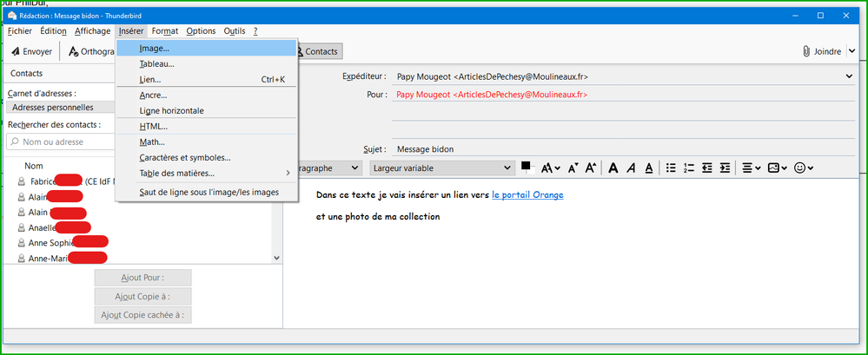Open the text color swatch
This screenshot has height=355, width=868.
click(527, 167)
